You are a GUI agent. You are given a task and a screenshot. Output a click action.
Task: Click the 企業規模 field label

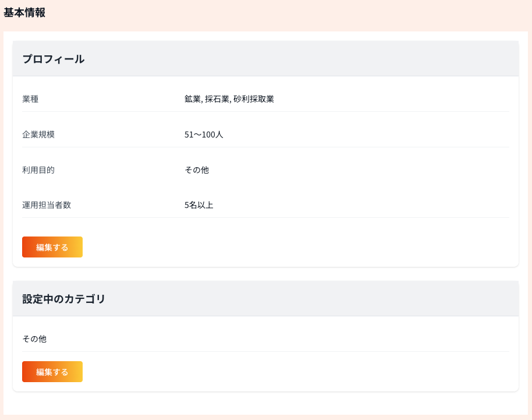click(38, 135)
